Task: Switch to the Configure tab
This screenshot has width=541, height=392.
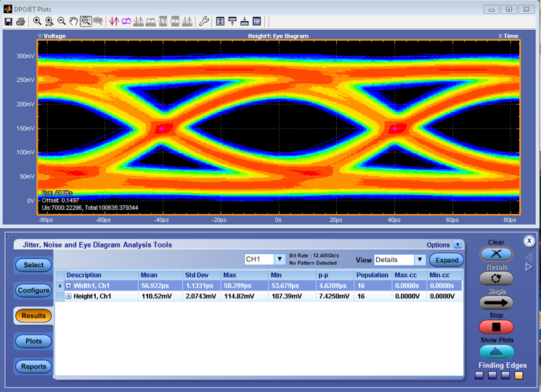Action: 33,290
